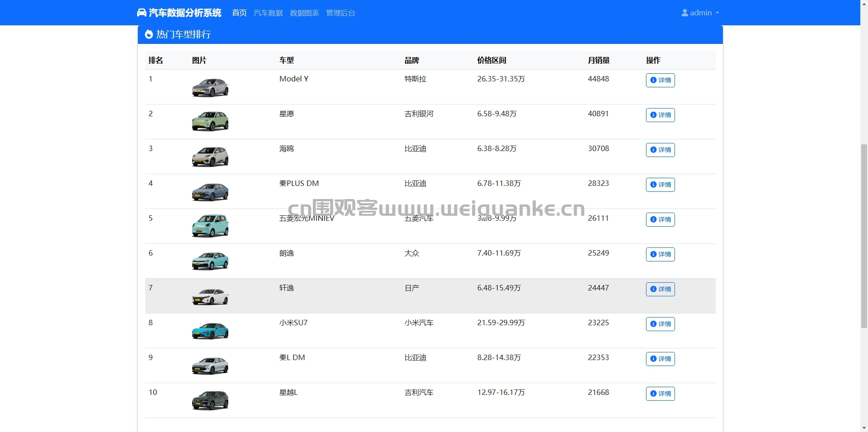
Task: Click the scrollbar down arrow
Action: 864,428
